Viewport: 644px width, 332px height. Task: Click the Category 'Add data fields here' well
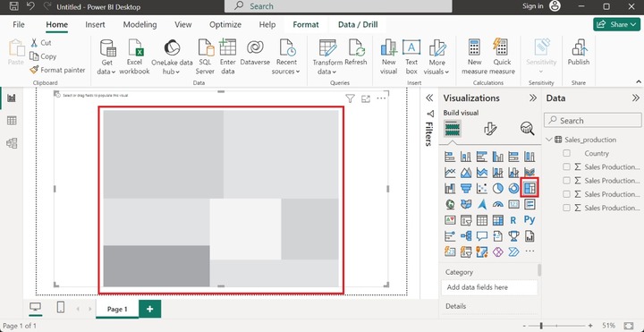(x=489, y=287)
